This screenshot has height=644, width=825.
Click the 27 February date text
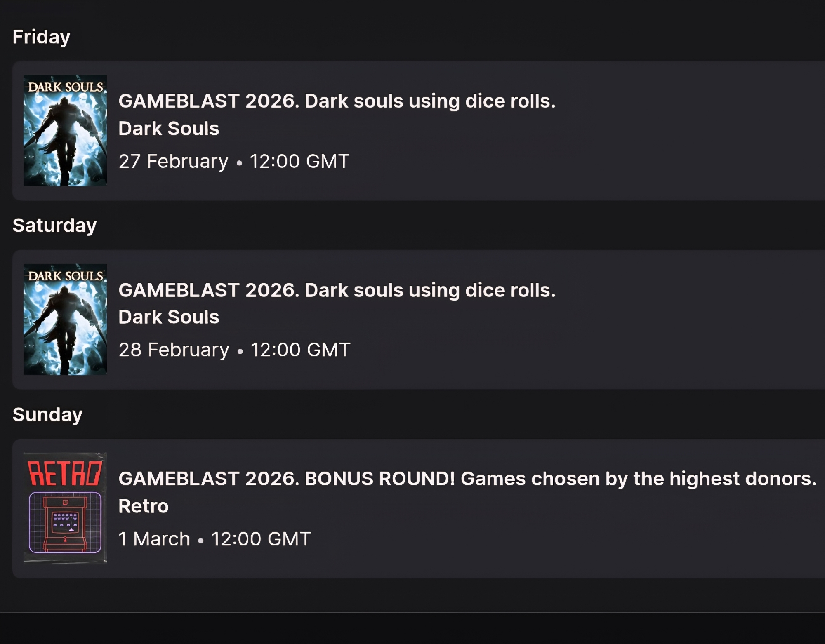point(173,161)
